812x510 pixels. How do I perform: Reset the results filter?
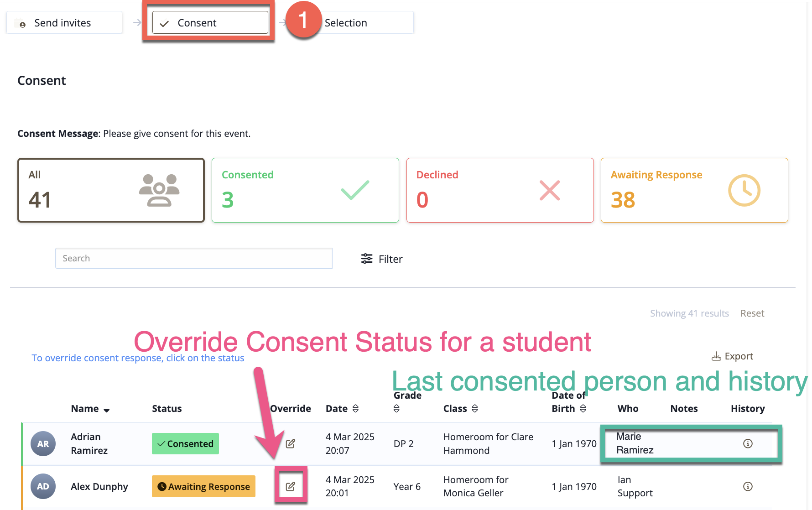pyautogui.click(x=752, y=313)
